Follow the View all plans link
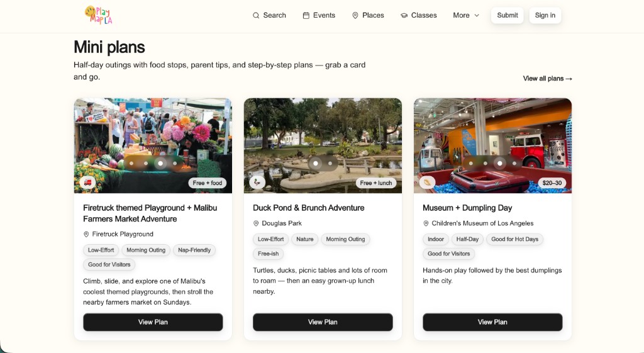The width and height of the screenshot is (644, 353). (x=548, y=79)
